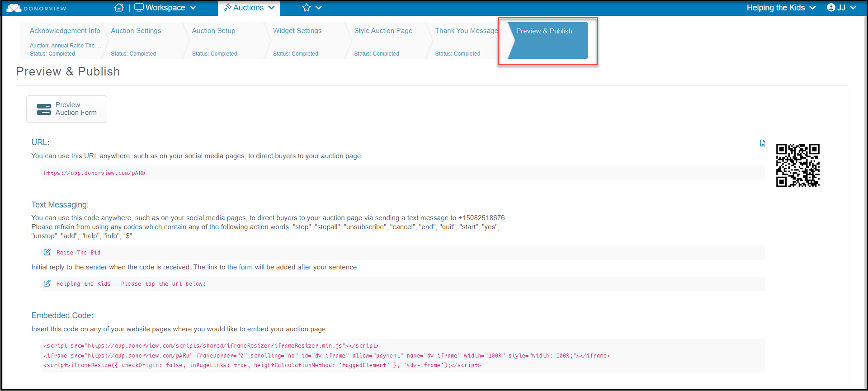Open the Auctions dropdown
Screen dimensions: 868x391
point(249,8)
